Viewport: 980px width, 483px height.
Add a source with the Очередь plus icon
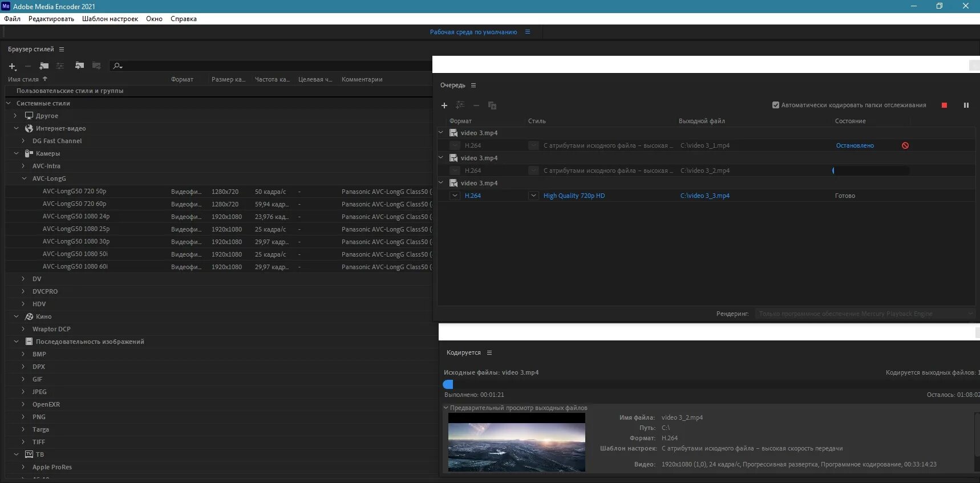click(444, 105)
